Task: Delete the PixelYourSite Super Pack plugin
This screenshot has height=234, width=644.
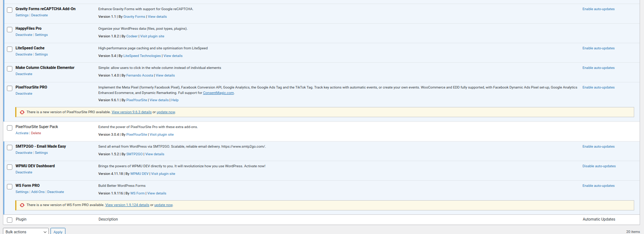Action: [36, 133]
